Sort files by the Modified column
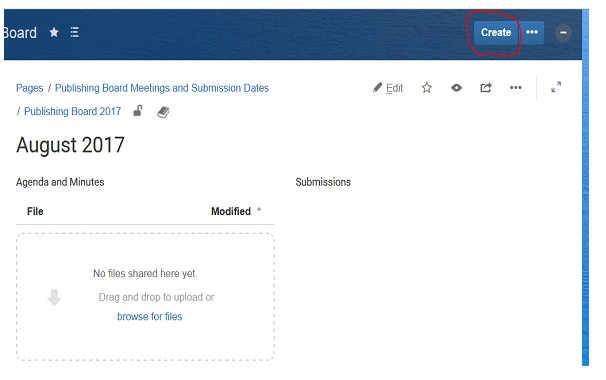Screen dimensions: 606x380 point(231,211)
